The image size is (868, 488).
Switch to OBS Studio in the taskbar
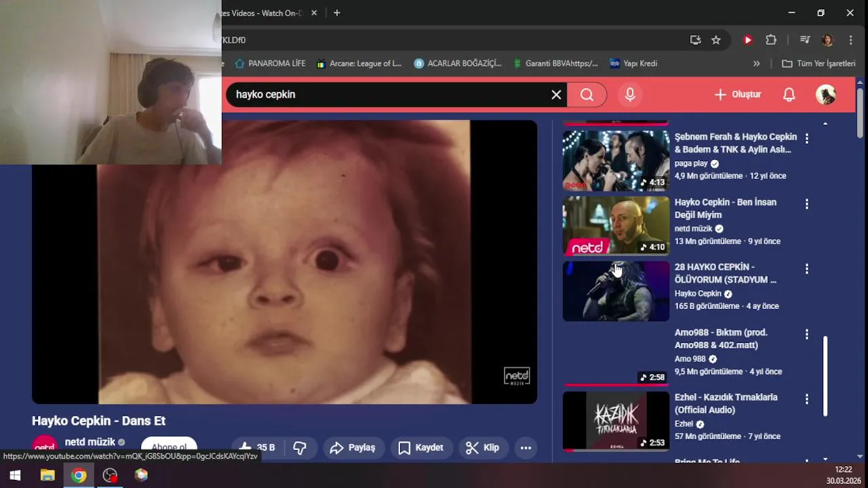point(110,476)
